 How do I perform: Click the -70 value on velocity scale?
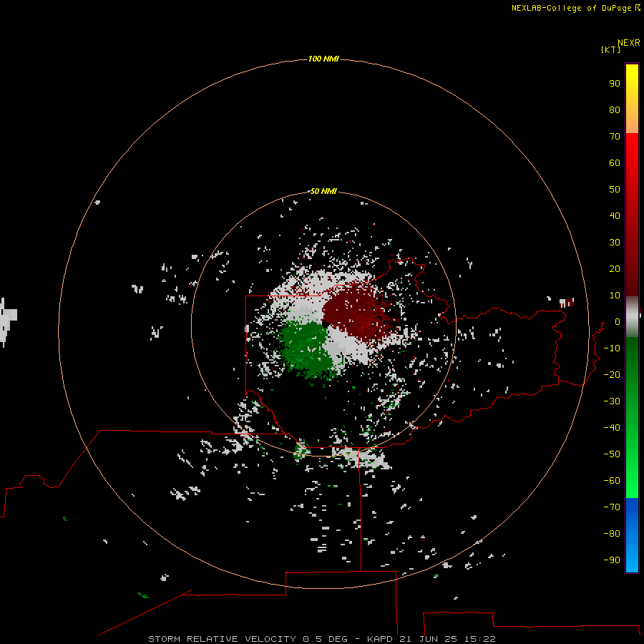tap(612, 507)
